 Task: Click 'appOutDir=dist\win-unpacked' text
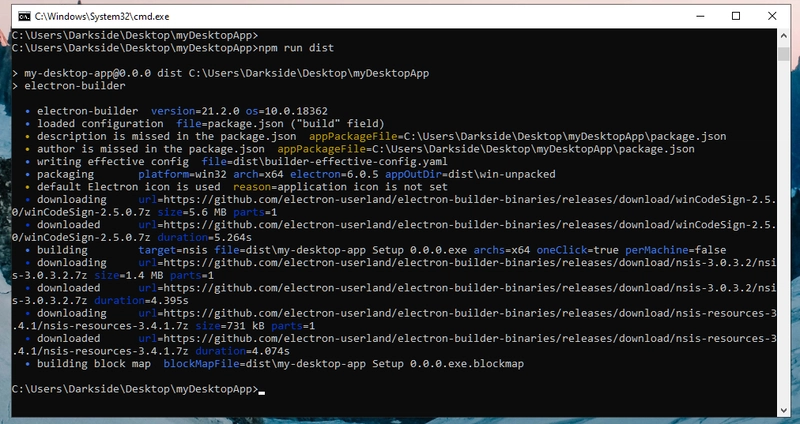pos(470,174)
